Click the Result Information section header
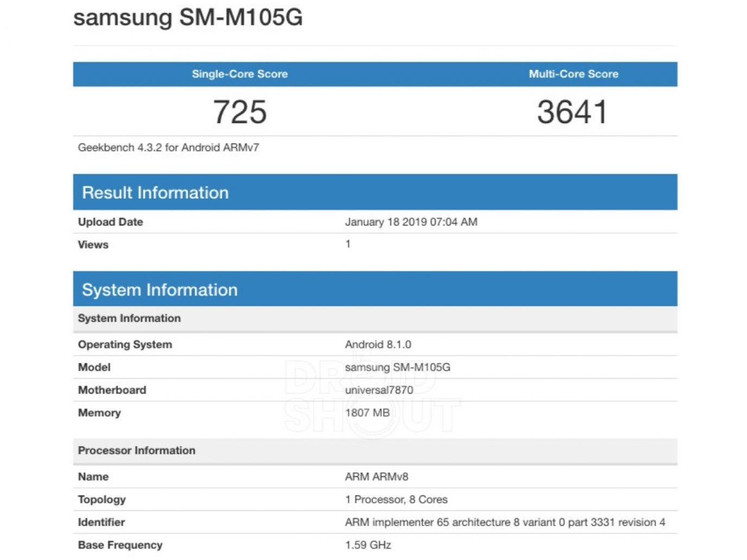The height and width of the screenshot is (560, 747). pyautogui.click(x=155, y=193)
